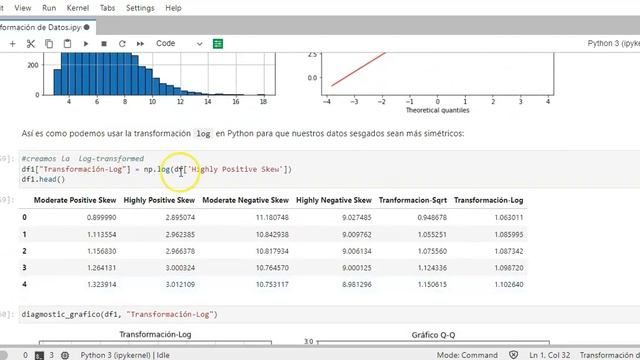Click value 10.817934 in row 2
The image size is (640, 360).
point(272,251)
